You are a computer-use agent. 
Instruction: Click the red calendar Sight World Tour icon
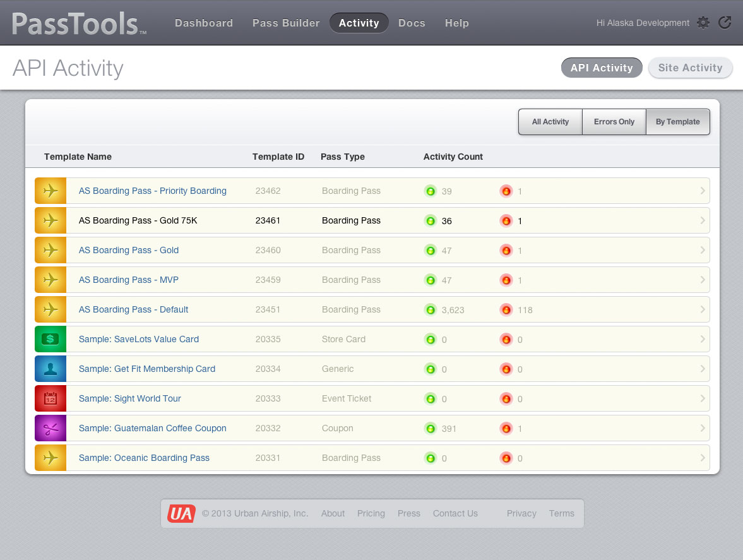pyautogui.click(x=51, y=398)
